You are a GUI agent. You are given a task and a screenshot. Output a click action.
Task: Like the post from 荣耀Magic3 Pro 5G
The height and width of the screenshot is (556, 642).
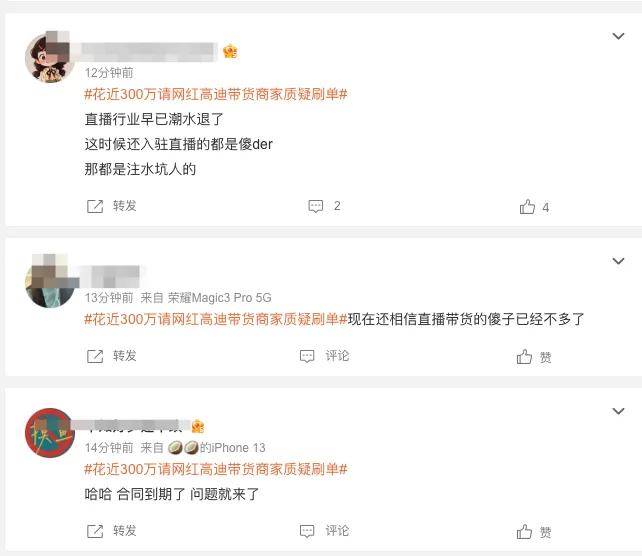[x=524, y=357]
